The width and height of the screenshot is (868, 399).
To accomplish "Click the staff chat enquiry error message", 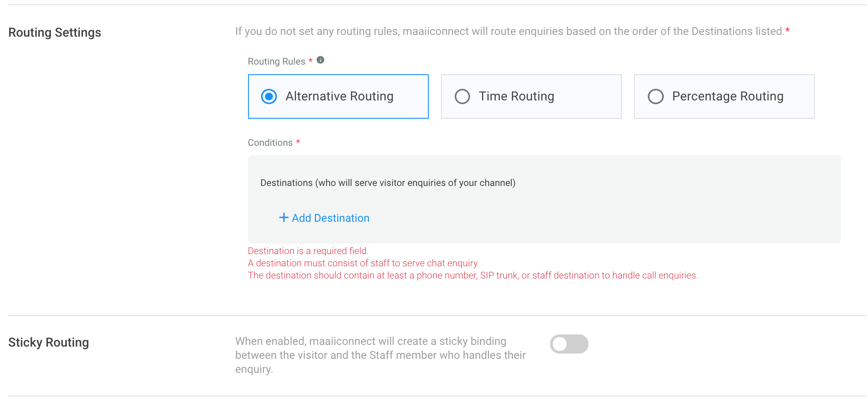I will click(364, 263).
